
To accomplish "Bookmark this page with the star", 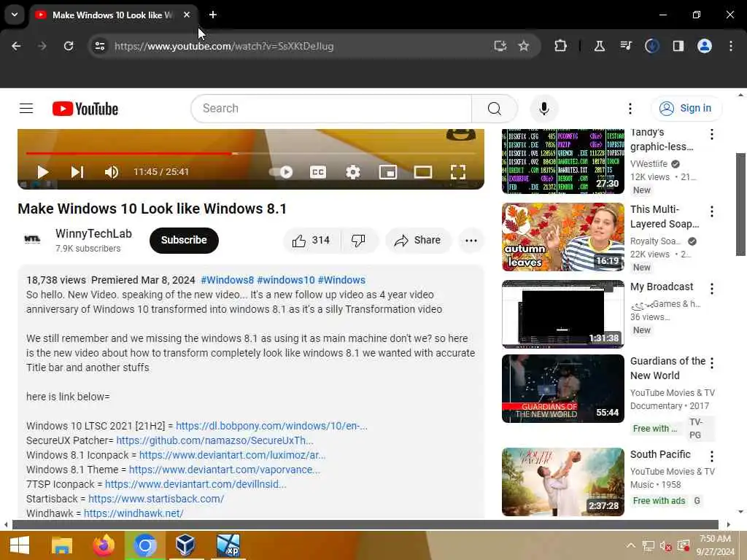I will tap(524, 46).
